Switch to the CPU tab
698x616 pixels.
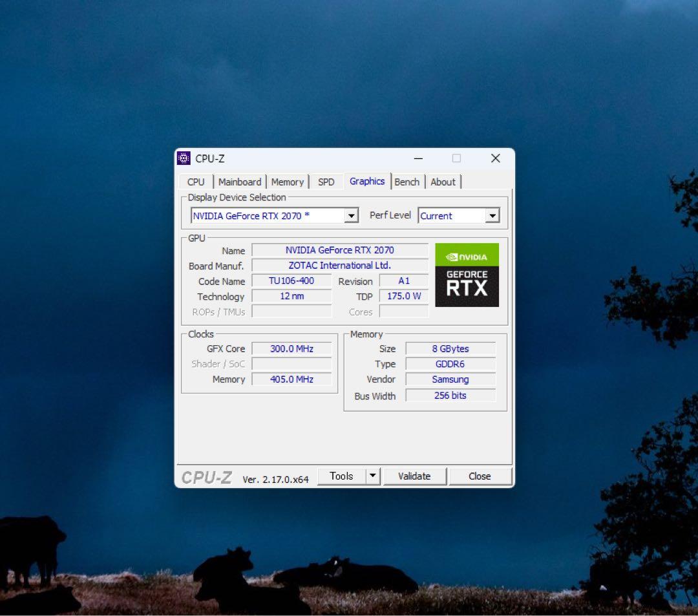195,182
